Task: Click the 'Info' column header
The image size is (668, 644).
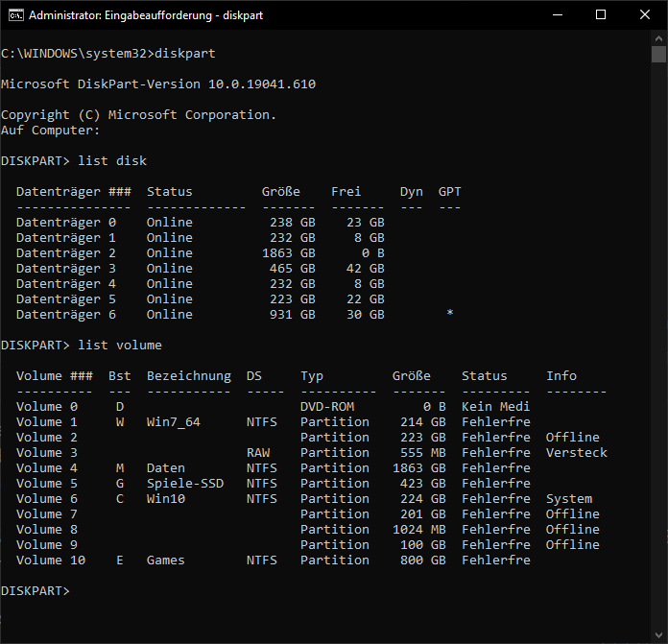Action: (x=561, y=375)
